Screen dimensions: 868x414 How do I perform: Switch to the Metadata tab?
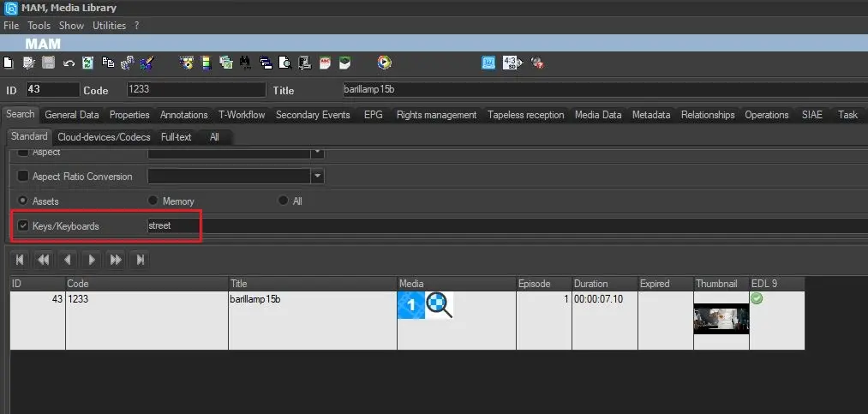click(x=651, y=115)
